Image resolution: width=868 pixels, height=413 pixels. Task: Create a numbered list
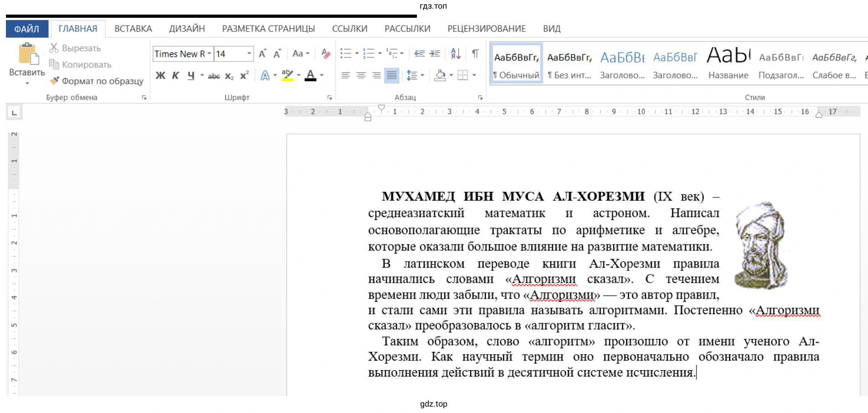tap(369, 53)
